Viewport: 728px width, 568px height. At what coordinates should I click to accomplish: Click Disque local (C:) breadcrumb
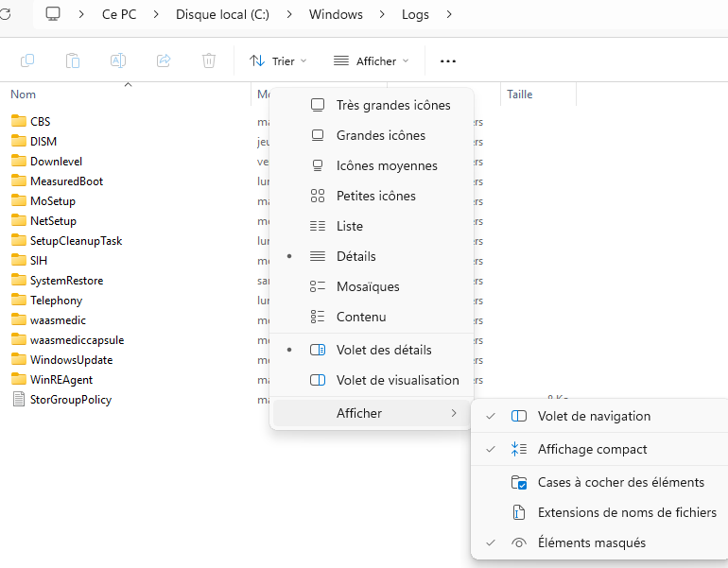pos(222,14)
